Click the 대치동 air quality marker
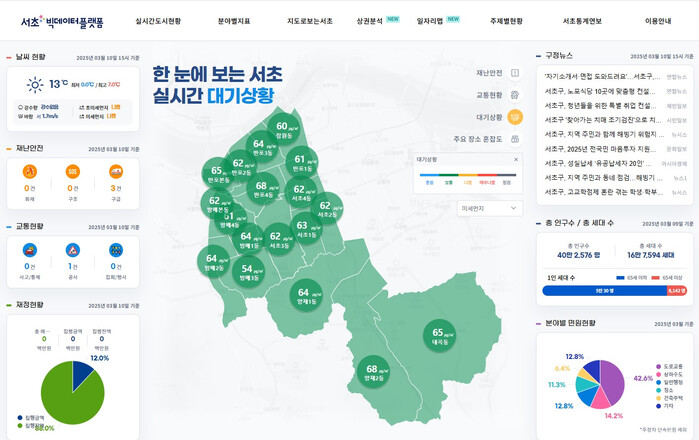This screenshot has width=699, height=440. (439, 334)
